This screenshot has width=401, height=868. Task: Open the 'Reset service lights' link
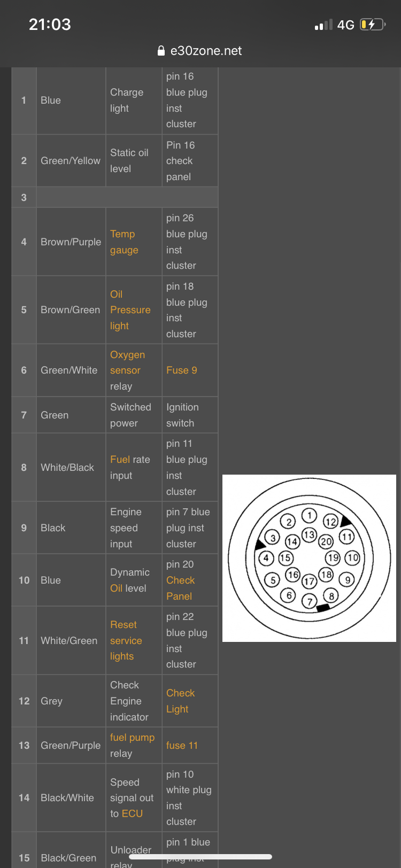[x=126, y=640]
